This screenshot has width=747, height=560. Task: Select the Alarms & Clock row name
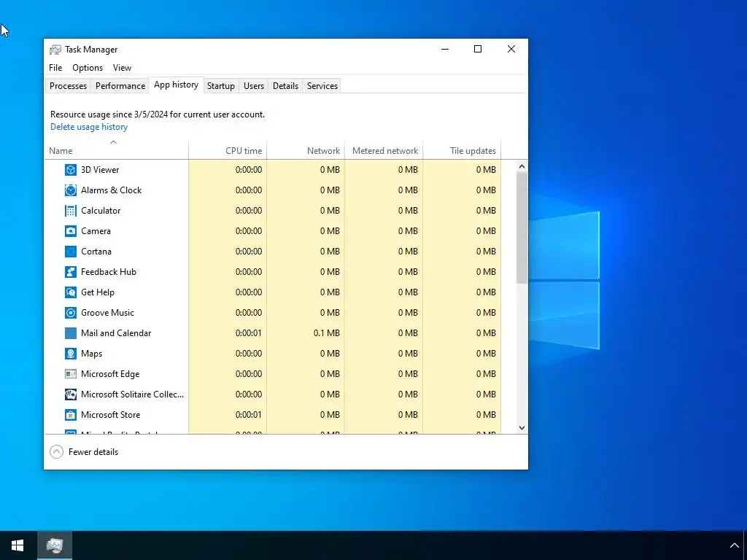click(112, 190)
